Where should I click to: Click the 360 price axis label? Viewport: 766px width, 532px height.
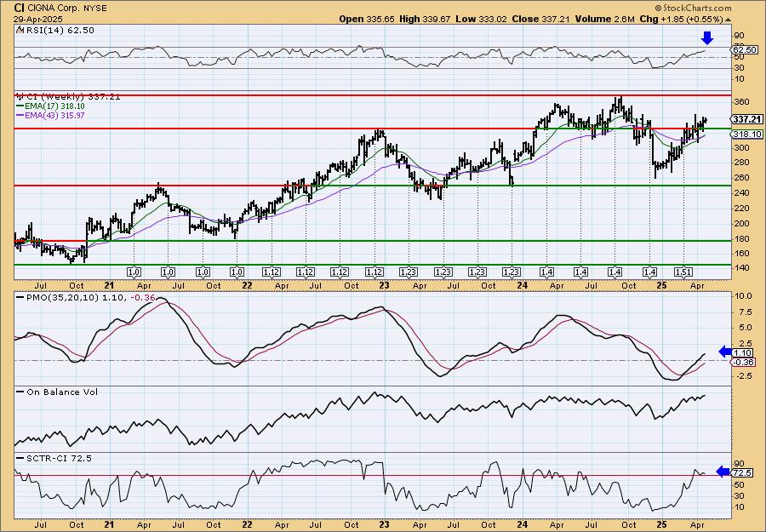tap(740, 102)
